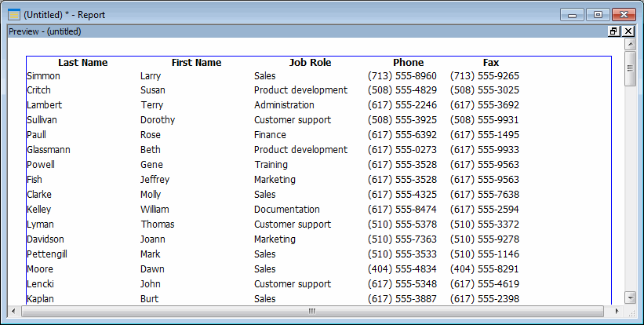
Task: Click the vertical scrollbar up arrow
Action: click(x=631, y=44)
